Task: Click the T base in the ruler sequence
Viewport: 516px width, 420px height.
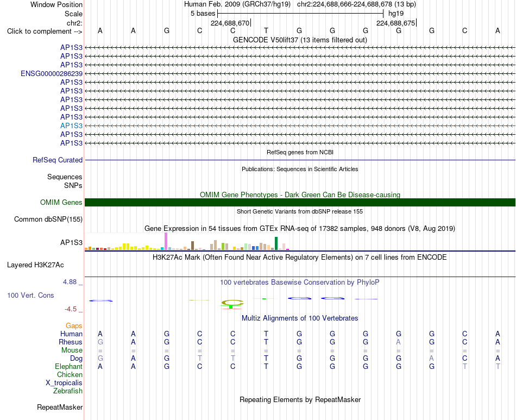Action: coord(266,30)
